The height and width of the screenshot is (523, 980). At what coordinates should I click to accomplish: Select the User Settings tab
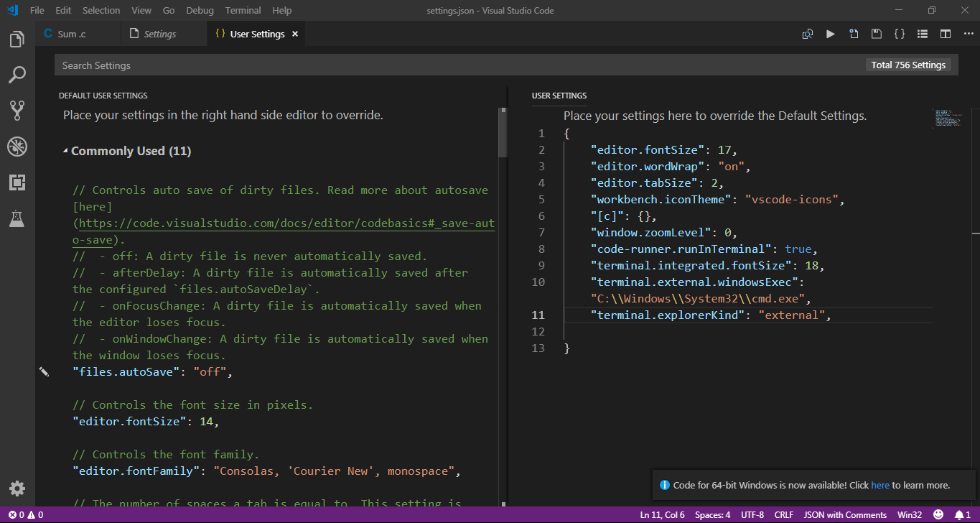coord(257,34)
